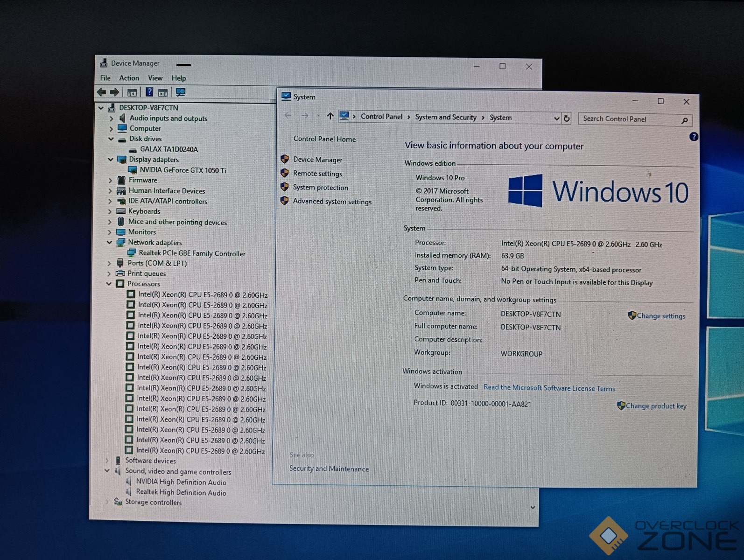The height and width of the screenshot is (560, 744).
Task: Click the shield icon beside Advanced system settings
Action: [x=285, y=201]
